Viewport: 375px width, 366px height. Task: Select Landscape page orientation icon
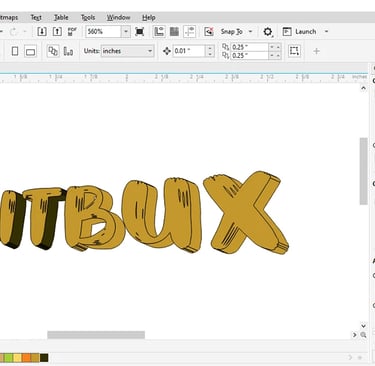(30, 52)
